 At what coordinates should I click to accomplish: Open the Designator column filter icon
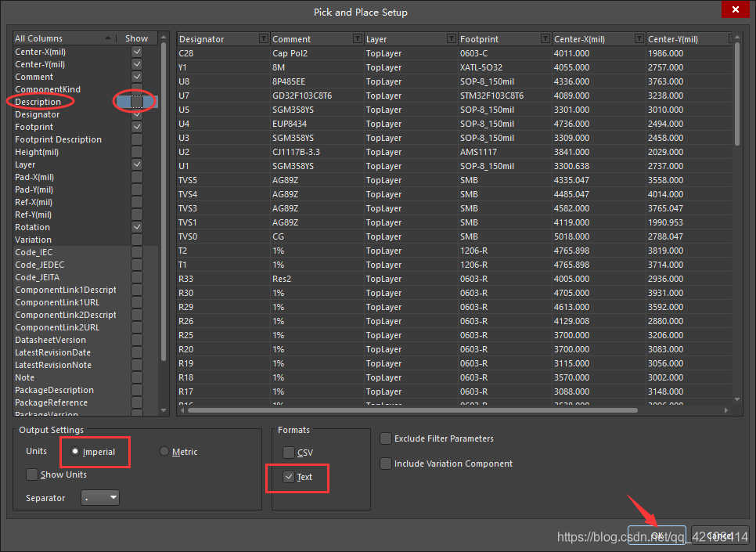point(264,38)
